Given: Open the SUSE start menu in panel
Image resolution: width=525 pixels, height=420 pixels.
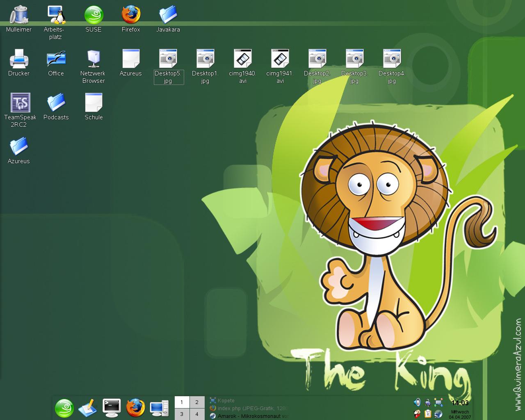Looking at the screenshot, I should point(64,408).
